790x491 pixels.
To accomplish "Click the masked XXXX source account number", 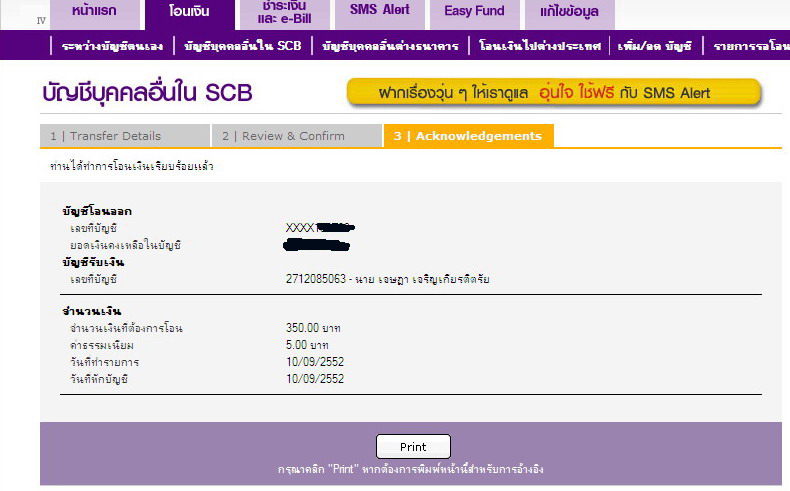I will tap(320, 228).
